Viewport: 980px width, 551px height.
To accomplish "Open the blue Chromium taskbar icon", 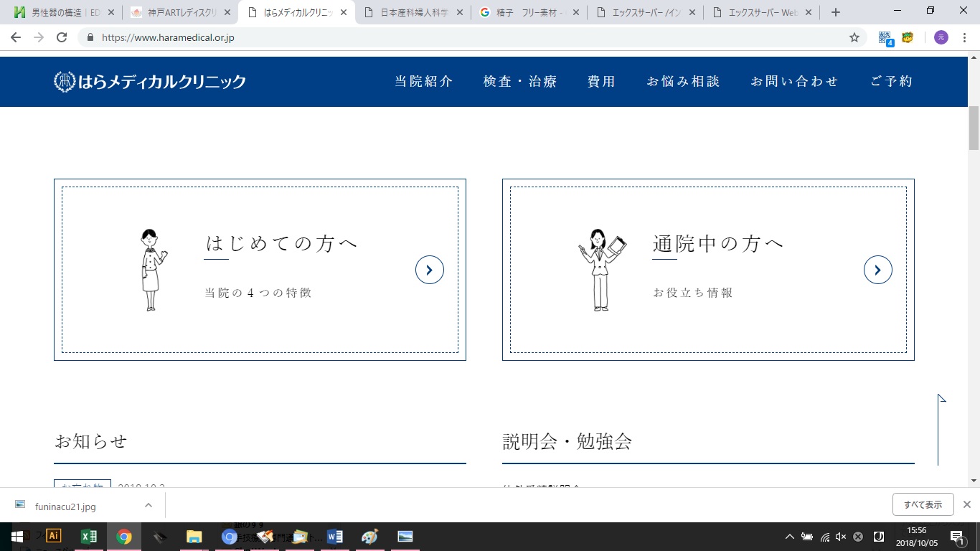I will [229, 537].
